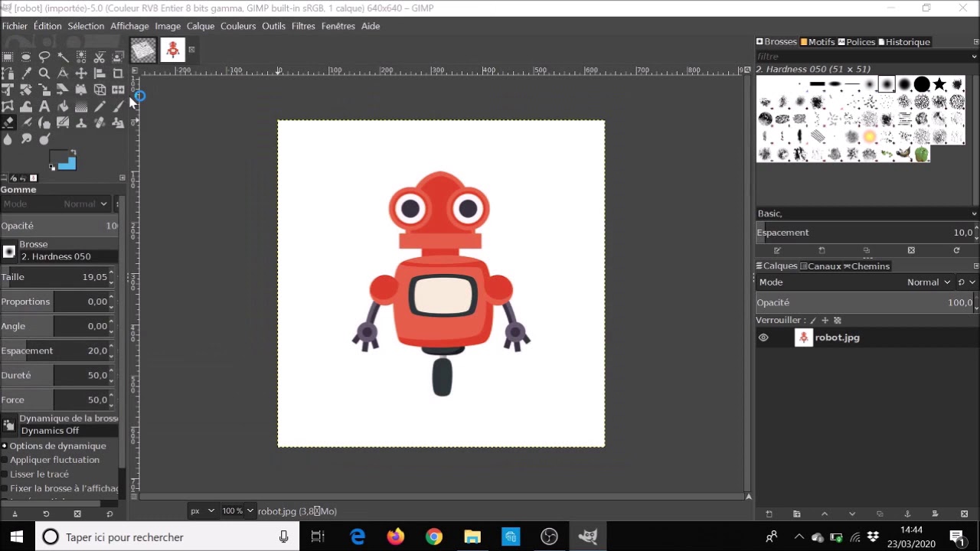This screenshot has width=980, height=551.
Task: Select the Free Select lasso tool
Action: [x=44, y=57]
